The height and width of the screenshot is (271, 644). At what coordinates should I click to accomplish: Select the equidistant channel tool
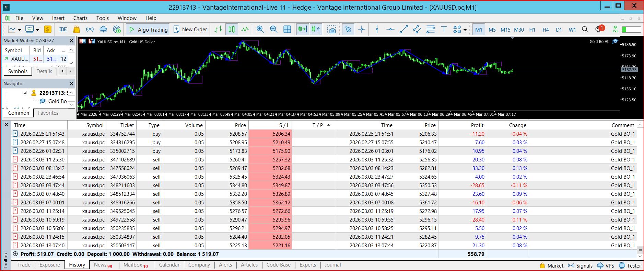click(417, 30)
